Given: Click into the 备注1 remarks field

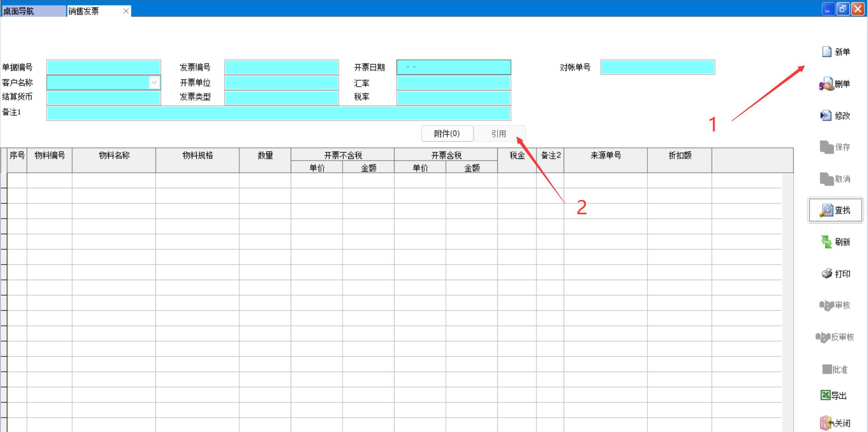Looking at the screenshot, I should [x=278, y=113].
